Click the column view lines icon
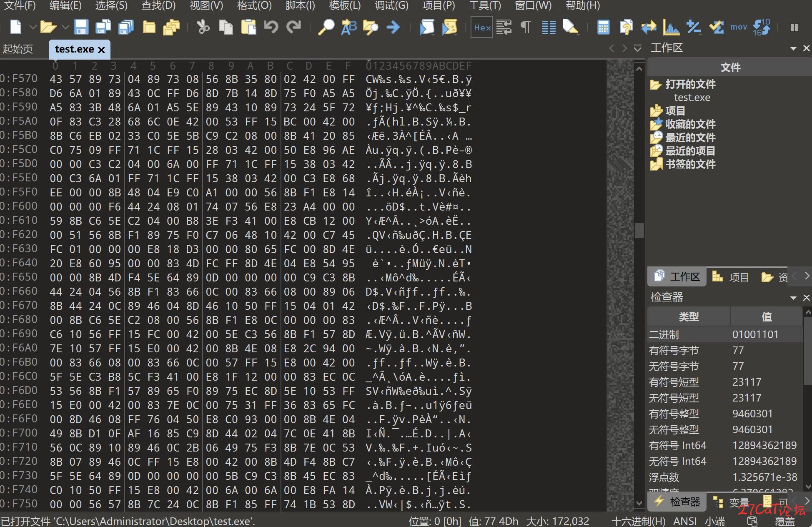The width and height of the screenshot is (812, 527). point(549,28)
